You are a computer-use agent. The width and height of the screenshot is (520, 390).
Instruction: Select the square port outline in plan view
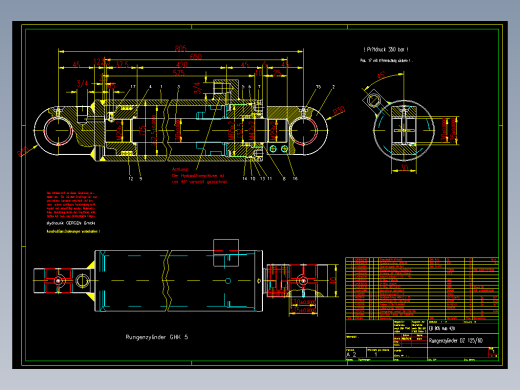[226, 253]
